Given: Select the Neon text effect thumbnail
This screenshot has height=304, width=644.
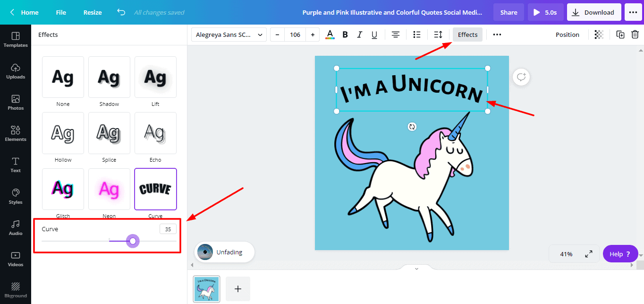Looking at the screenshot, I should click(109, 189).
